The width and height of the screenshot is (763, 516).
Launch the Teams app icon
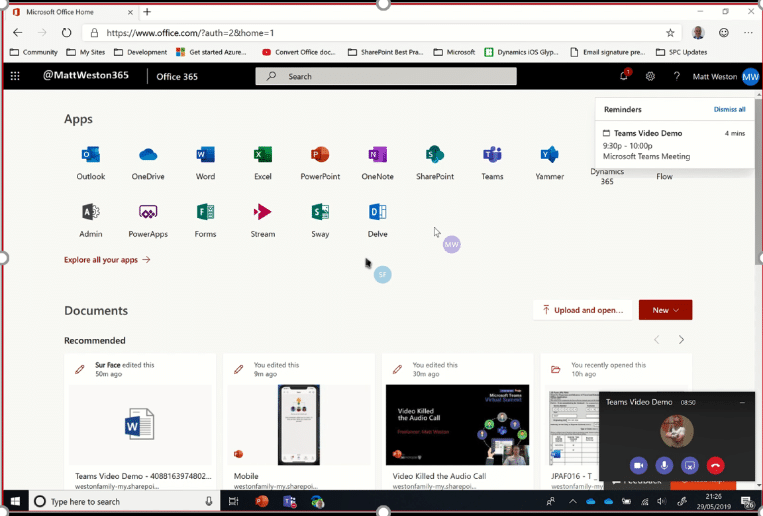[x=492, y=155]
